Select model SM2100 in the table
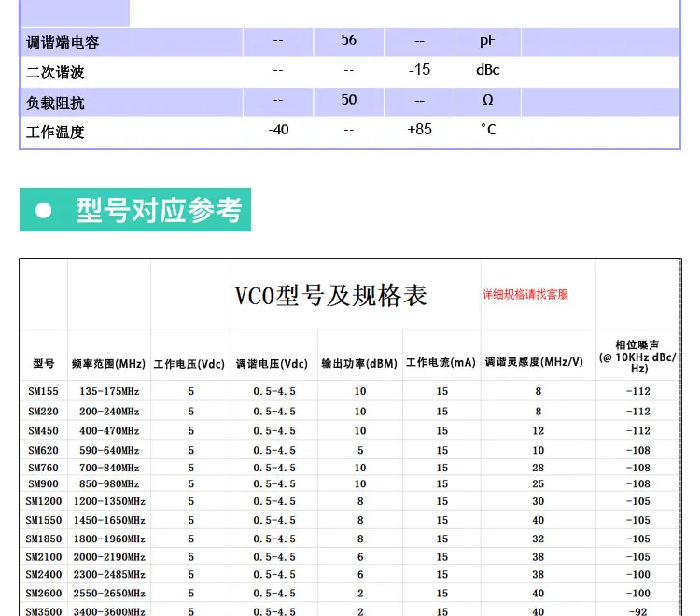This screenshot has height=616, width=700. tap(43, 557)
